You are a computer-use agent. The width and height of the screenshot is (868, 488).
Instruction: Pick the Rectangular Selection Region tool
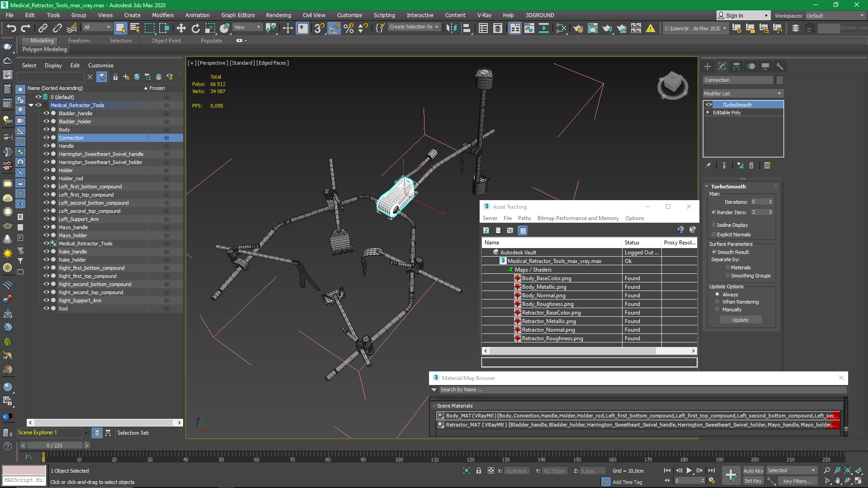click(149, 28)
